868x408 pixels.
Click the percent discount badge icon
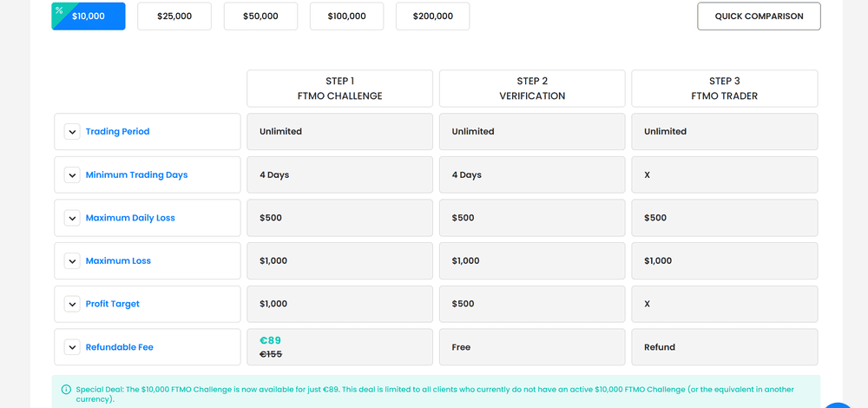point(59,10)
